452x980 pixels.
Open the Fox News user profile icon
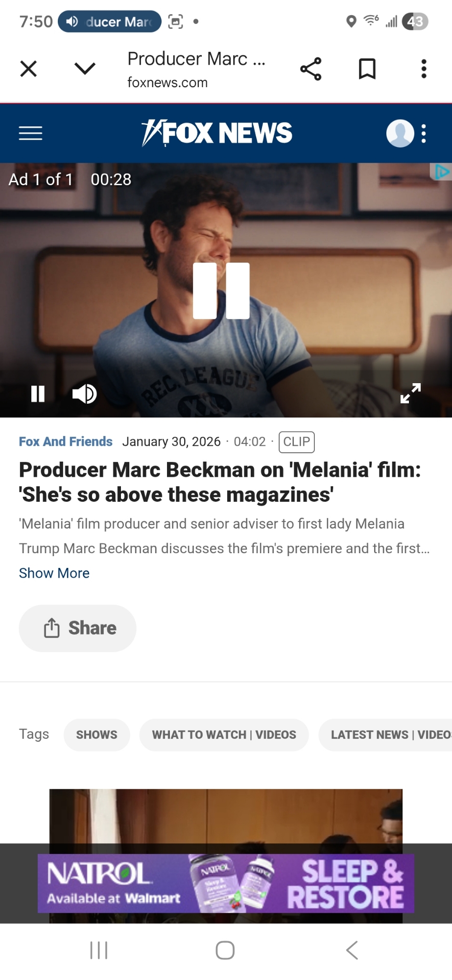click(400, 133)
